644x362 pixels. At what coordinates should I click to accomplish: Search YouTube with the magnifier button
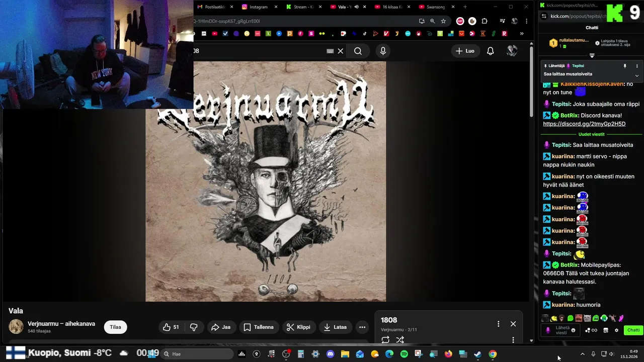[x=358, y=51]
